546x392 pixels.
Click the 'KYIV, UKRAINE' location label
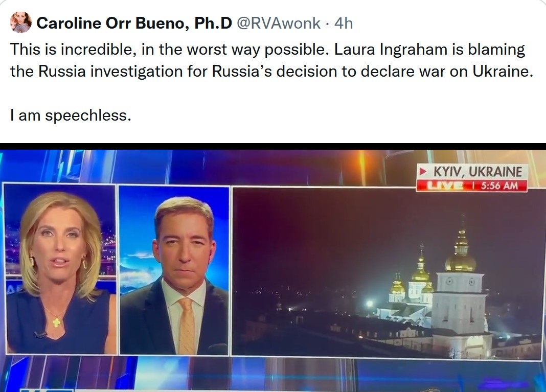click(x=477, y=172)
